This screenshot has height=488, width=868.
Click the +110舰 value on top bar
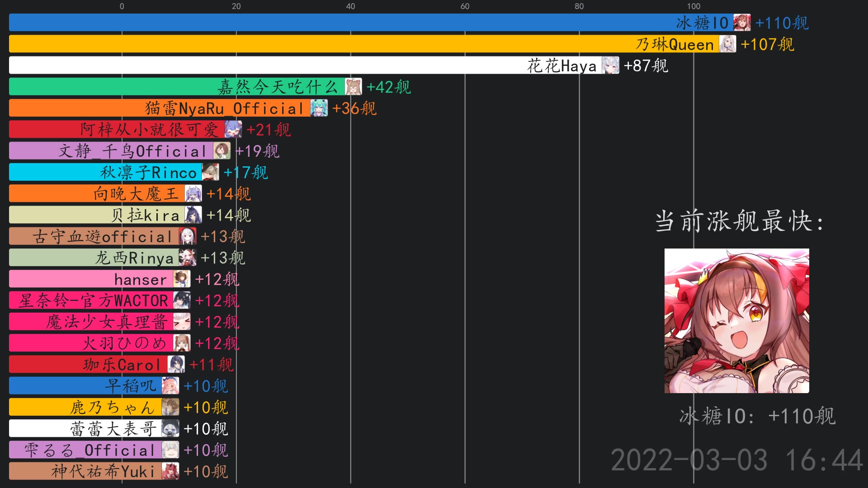[782, 23]
